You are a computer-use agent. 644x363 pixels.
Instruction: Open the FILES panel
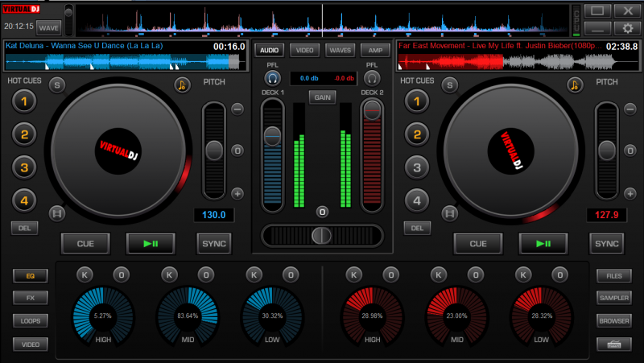(614, 276)
